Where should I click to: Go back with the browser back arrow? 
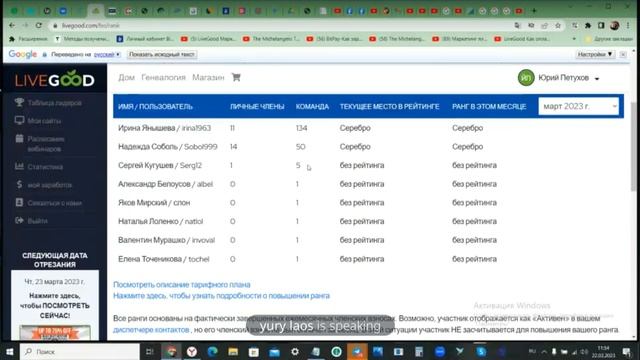click(x=12, y=25)
